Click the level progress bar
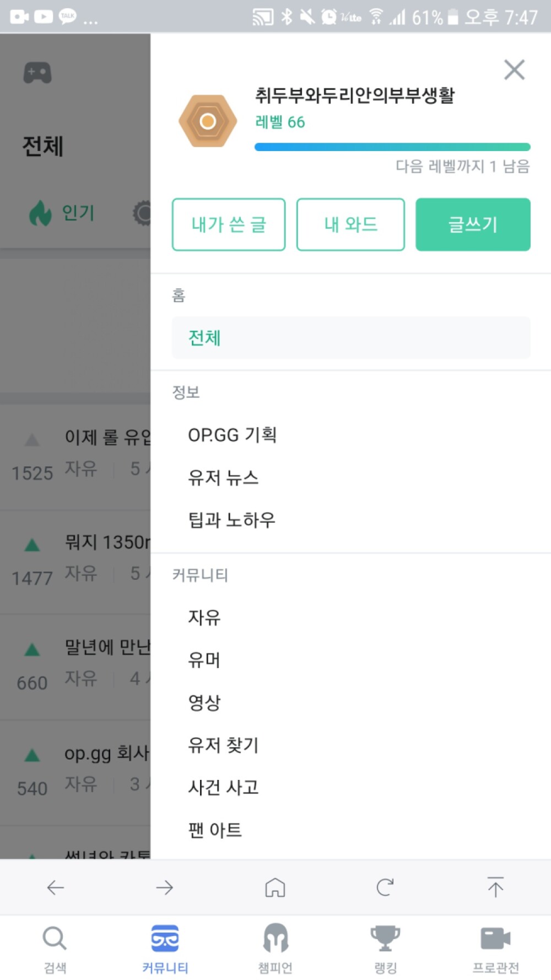 [x=392, y=147]
